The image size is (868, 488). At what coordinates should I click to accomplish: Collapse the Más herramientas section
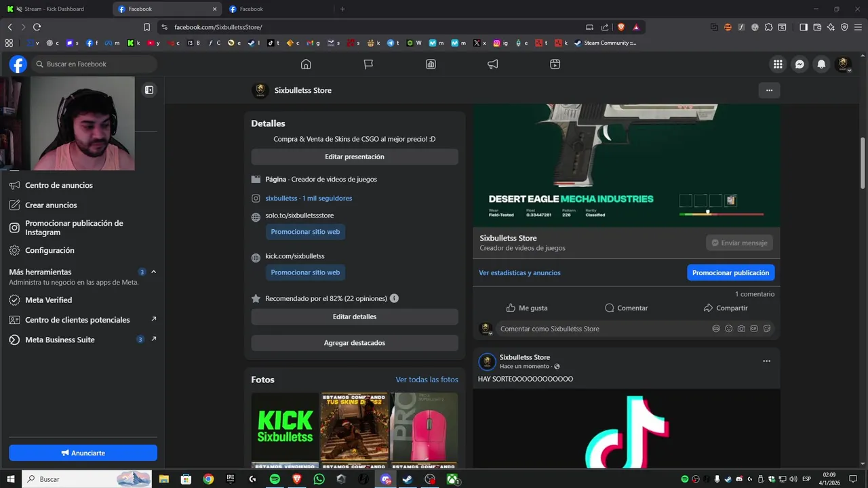(x=154, y=272)
